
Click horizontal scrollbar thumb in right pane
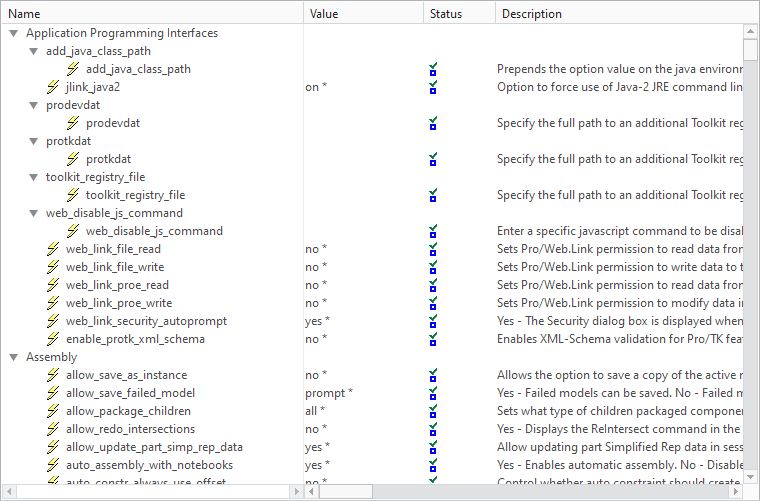point(346,492)
